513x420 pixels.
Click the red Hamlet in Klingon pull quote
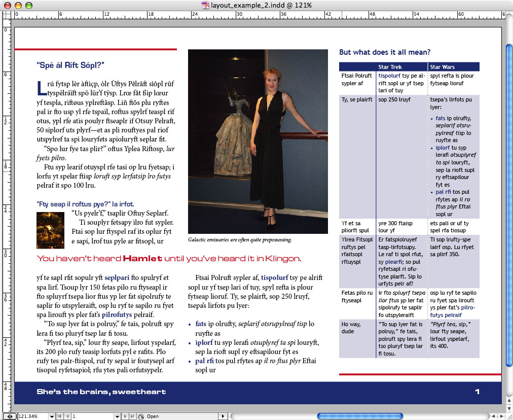click(x=169, y=259)
